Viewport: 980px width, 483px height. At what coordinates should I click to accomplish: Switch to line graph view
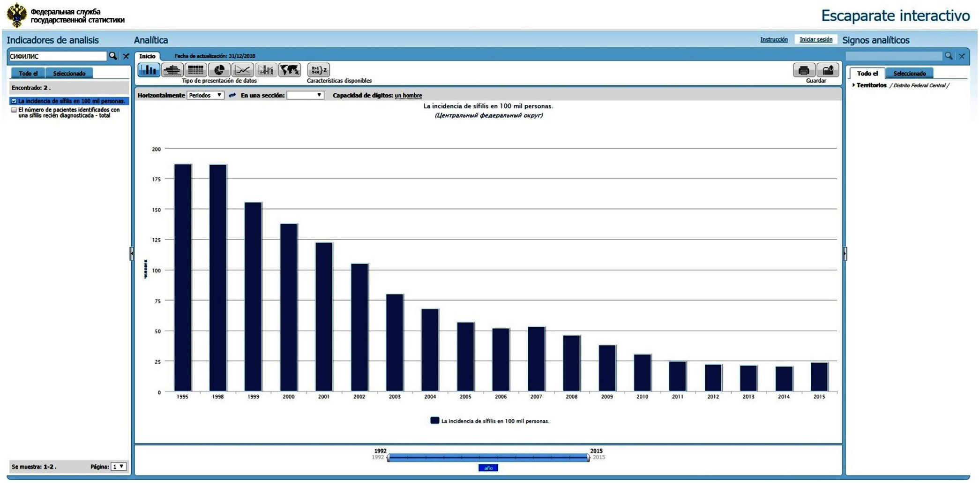click(242, 70)
